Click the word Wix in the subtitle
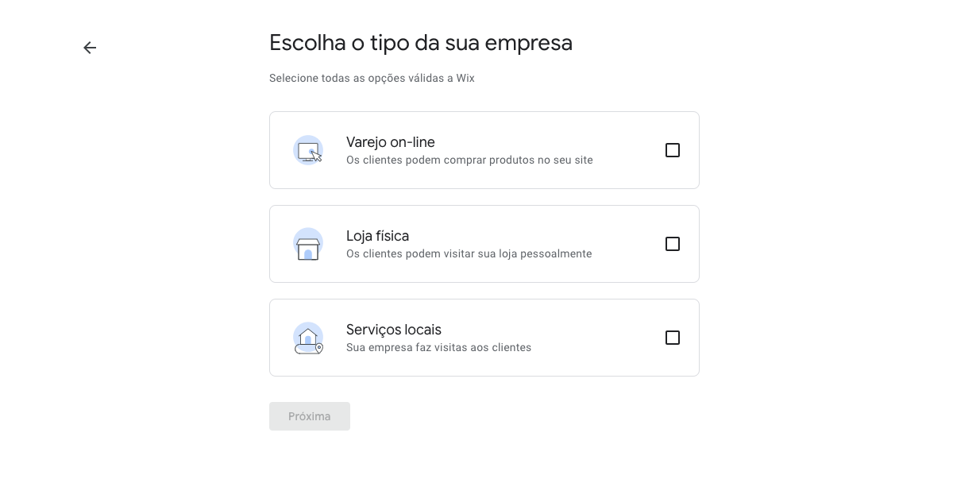980x483 pixels. coord(465,79)
